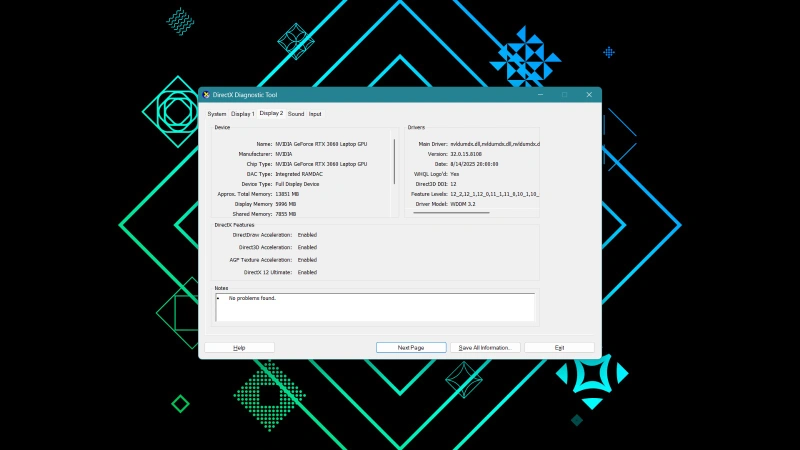Click the Main Driver file list value

click(494, 144)
